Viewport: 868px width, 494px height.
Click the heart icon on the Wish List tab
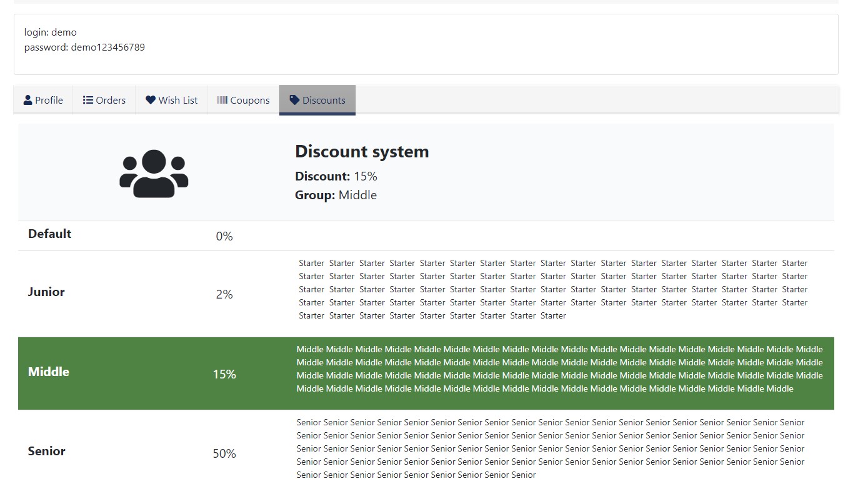click(x=151, y=100)
